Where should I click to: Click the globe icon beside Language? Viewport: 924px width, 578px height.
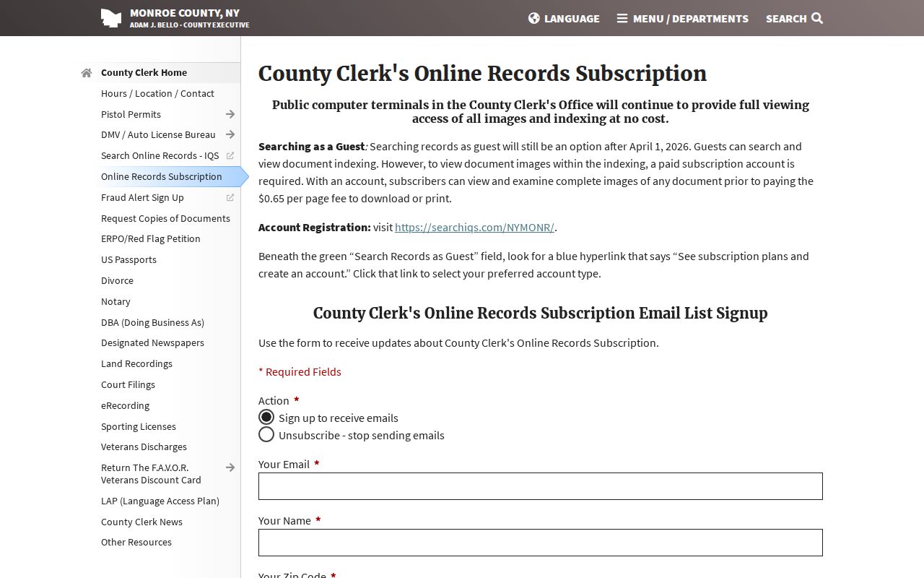point(534,18)
